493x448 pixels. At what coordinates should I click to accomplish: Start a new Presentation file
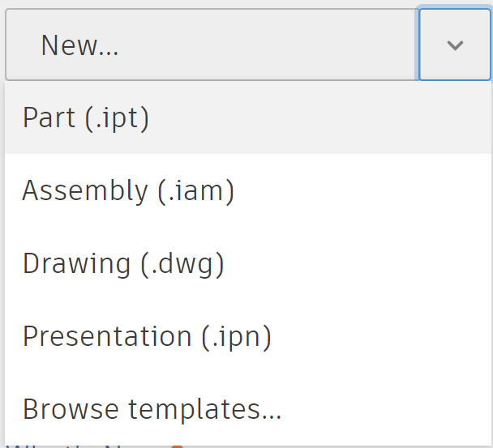[x=147, y=336]
